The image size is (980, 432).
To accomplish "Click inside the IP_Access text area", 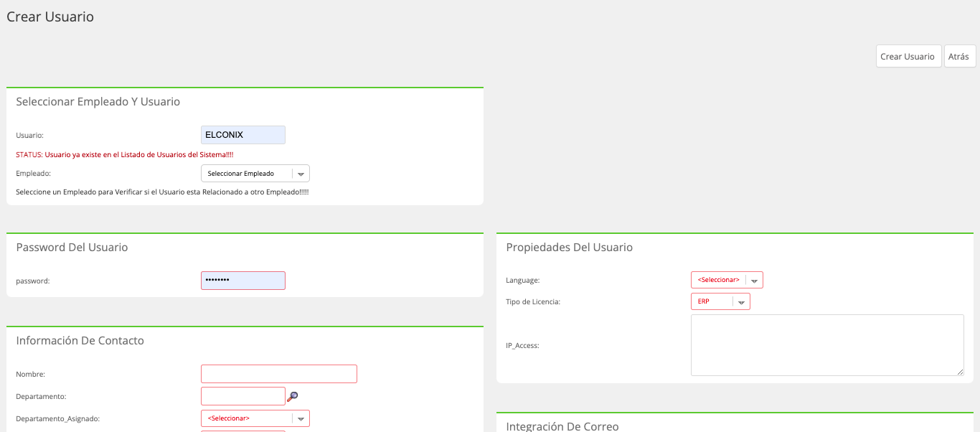I will coord(827,345).
